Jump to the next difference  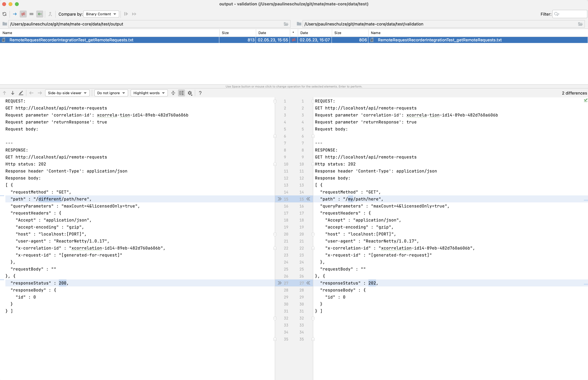click(13, 93)
